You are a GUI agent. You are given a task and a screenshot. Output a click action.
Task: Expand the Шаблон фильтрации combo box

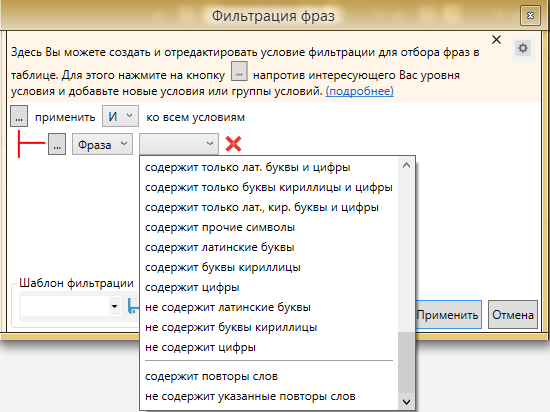coord(114,306)
